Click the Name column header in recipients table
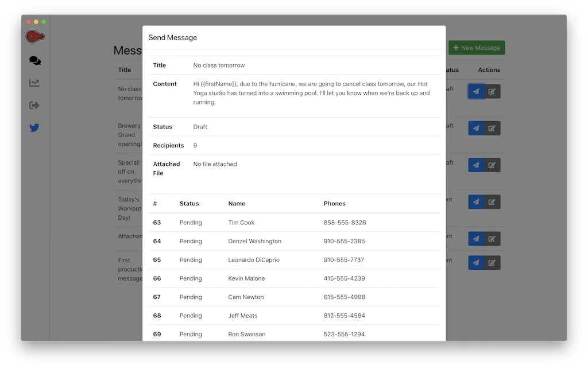The image size is (588, 369). point(237,204)
